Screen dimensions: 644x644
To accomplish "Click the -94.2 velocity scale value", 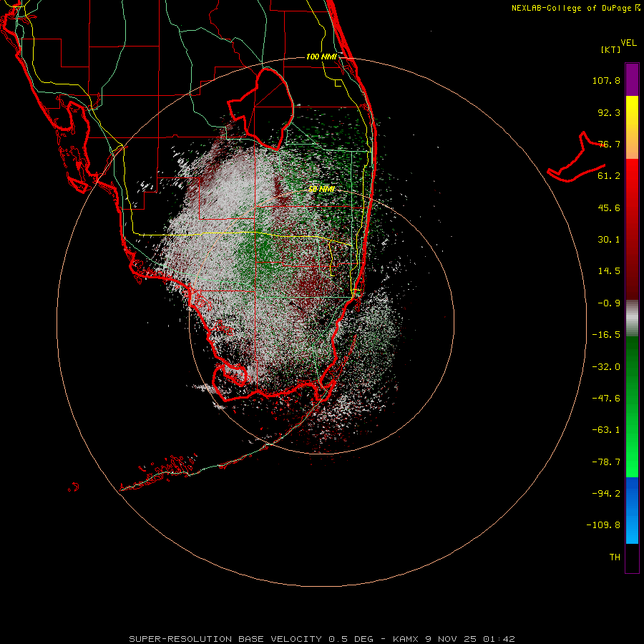I will point(606,494).
